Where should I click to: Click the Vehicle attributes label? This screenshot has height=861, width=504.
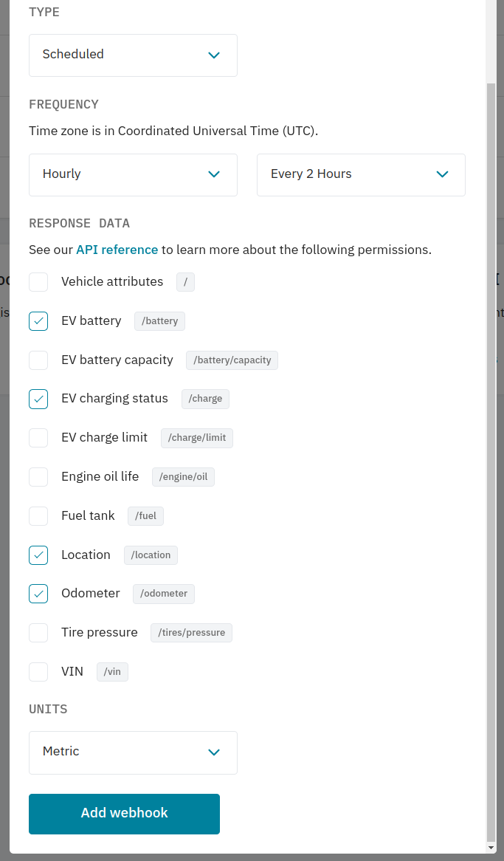coord(112,281)
